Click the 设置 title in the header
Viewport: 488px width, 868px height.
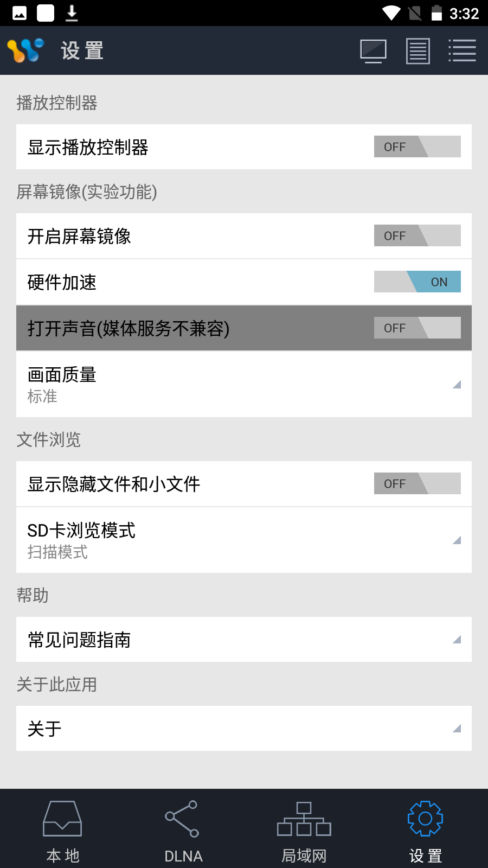pos(82,51)
